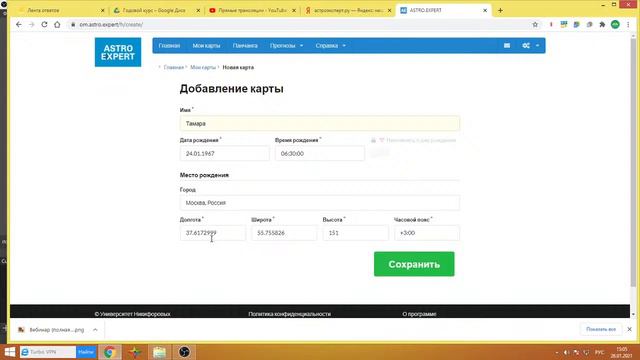
Task: Switch to the Яндекс search tab
Action: coord(348,10)
